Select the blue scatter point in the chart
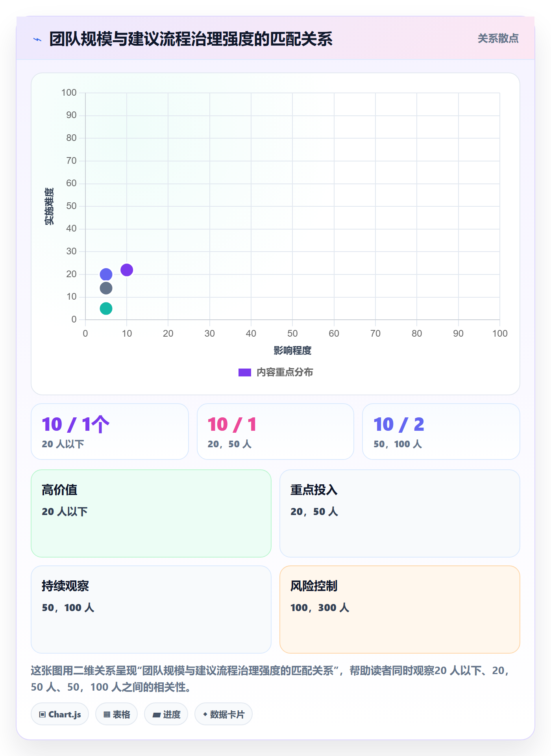551x756 pixels. point(106,274)
